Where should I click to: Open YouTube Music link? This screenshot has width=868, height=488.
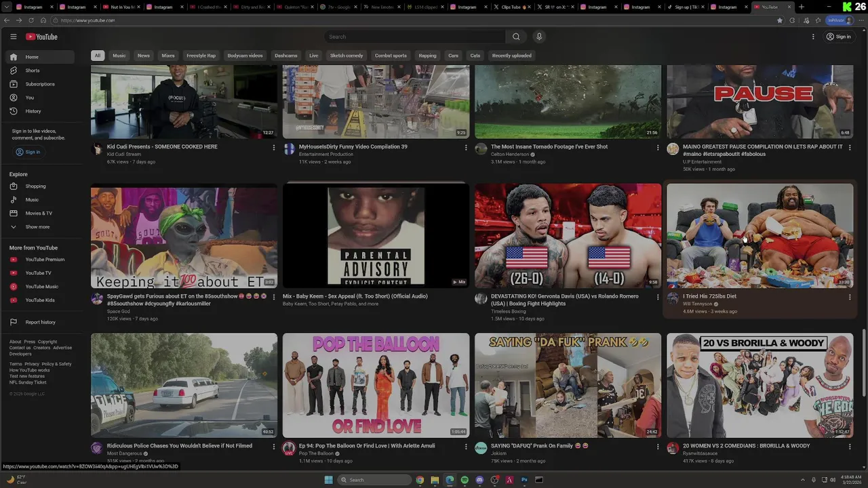41,287
